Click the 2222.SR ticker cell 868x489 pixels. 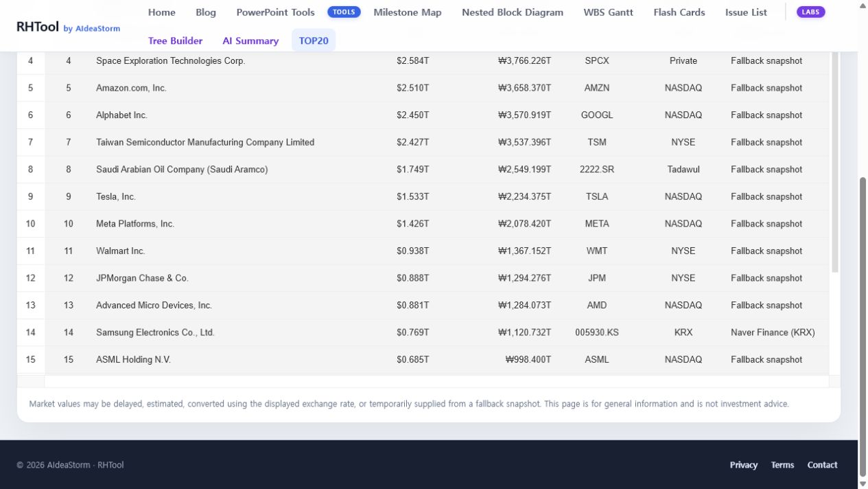coord(597,169)
